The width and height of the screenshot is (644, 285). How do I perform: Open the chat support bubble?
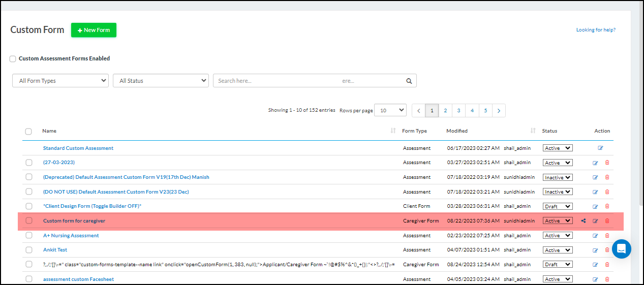621,248
